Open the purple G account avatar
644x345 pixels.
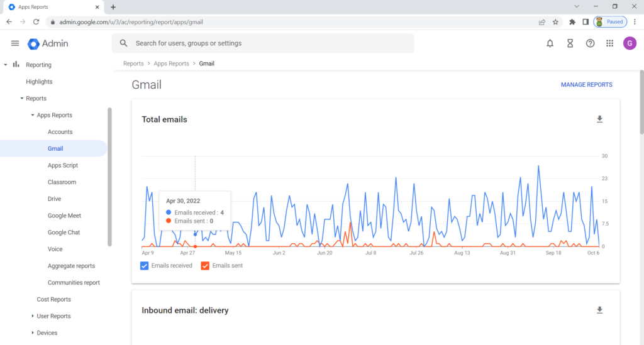tap(630, 43)
